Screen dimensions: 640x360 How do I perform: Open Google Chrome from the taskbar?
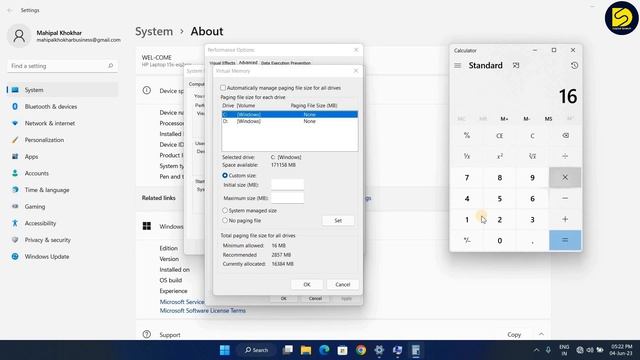[x=361, y=350]
